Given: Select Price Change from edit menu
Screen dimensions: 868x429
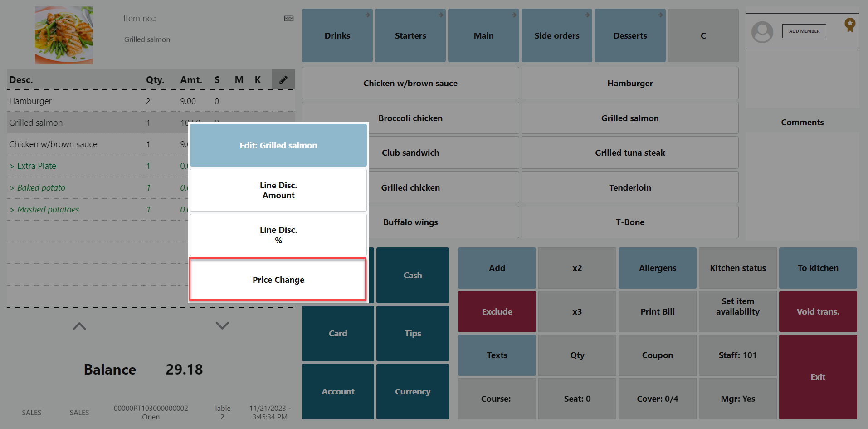Looking at the screenshot, I should pyautogui.click(x=278, y=280).
